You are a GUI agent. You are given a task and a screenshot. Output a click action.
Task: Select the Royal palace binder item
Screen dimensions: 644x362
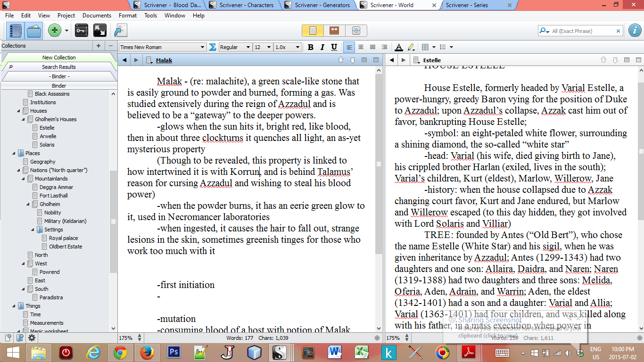click(x=63, y=238)
